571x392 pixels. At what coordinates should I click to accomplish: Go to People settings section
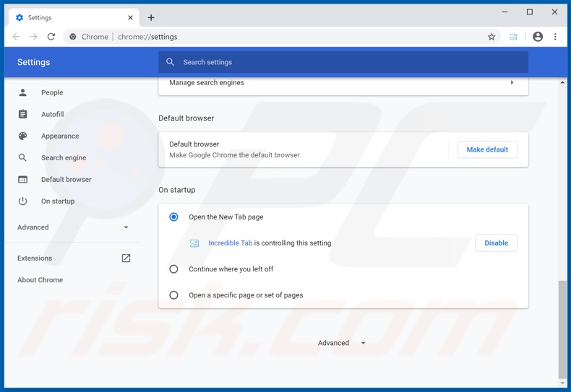(x=52, y=92)
